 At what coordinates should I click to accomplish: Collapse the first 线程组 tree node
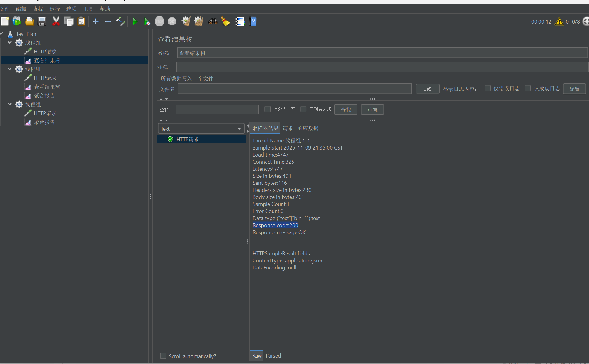point(10,43)
